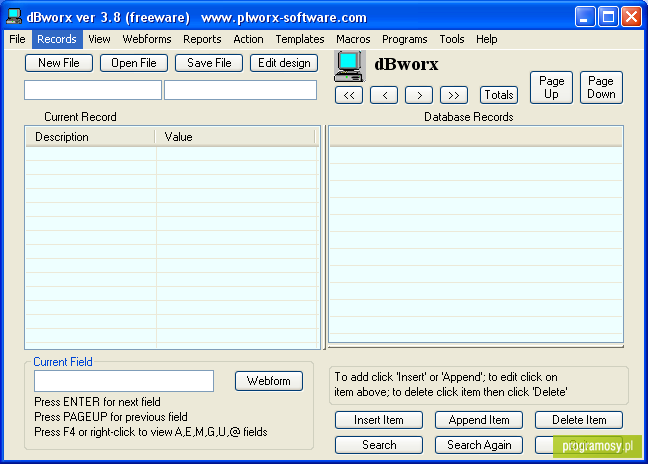Click the Save File button
The image size is (648, 464).
click(x=209, y=63)
